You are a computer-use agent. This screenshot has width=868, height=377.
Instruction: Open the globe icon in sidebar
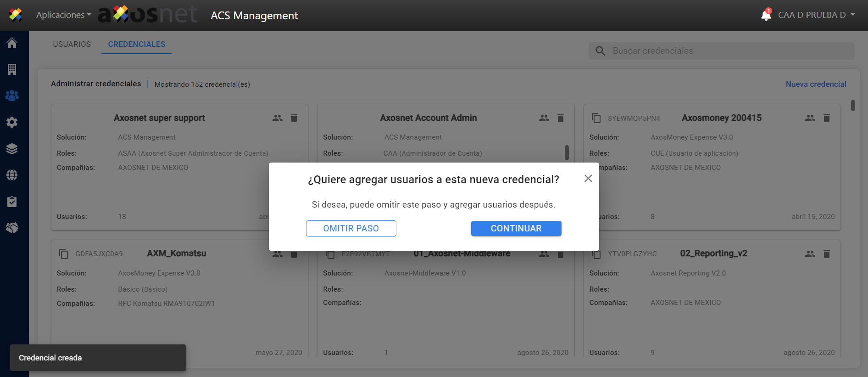pyautogui.click(x=12, y=175)
